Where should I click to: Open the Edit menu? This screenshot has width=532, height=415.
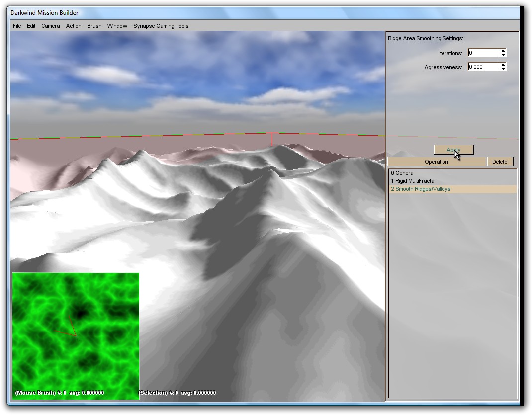(x=31, y=26)
